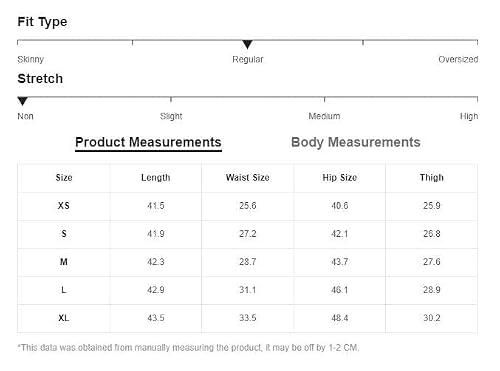Click the Skinny label on fit scale
Screen dimensions: 500x371
[x=30, y=60]
